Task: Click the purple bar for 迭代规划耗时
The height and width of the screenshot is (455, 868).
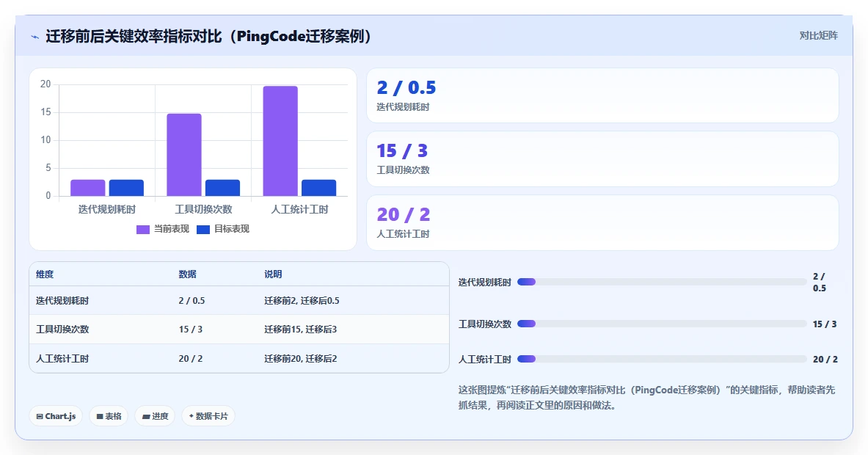Action: tap(87, 188)
